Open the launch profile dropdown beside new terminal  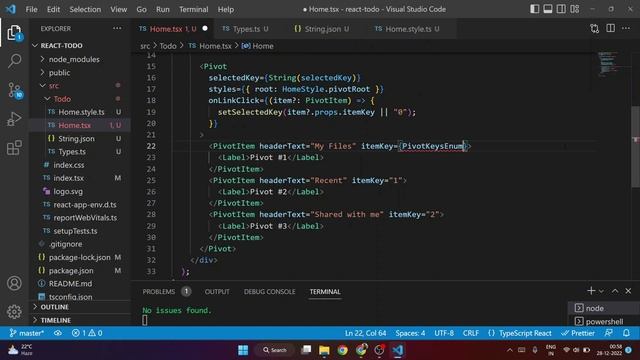(x=601, y=291)
